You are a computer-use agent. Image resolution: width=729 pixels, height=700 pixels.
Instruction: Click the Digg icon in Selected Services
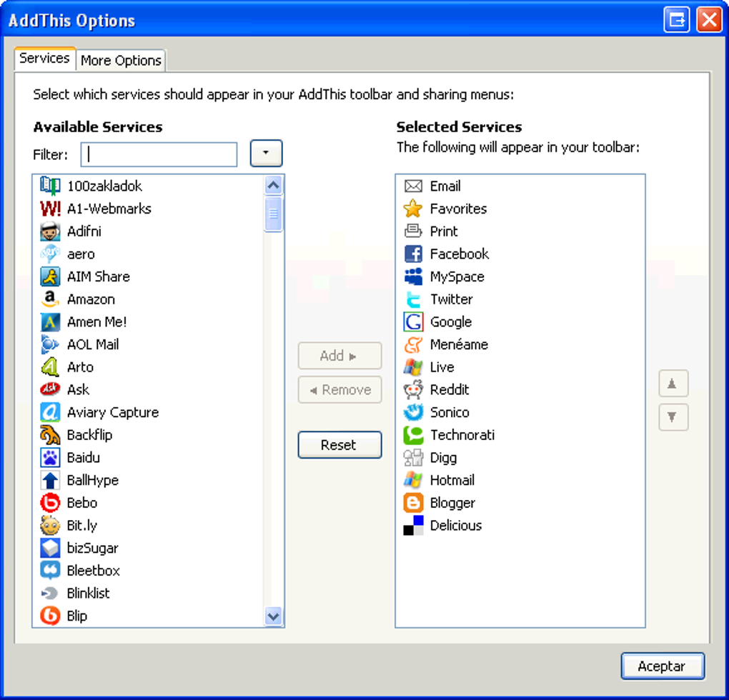coord(413,457)
